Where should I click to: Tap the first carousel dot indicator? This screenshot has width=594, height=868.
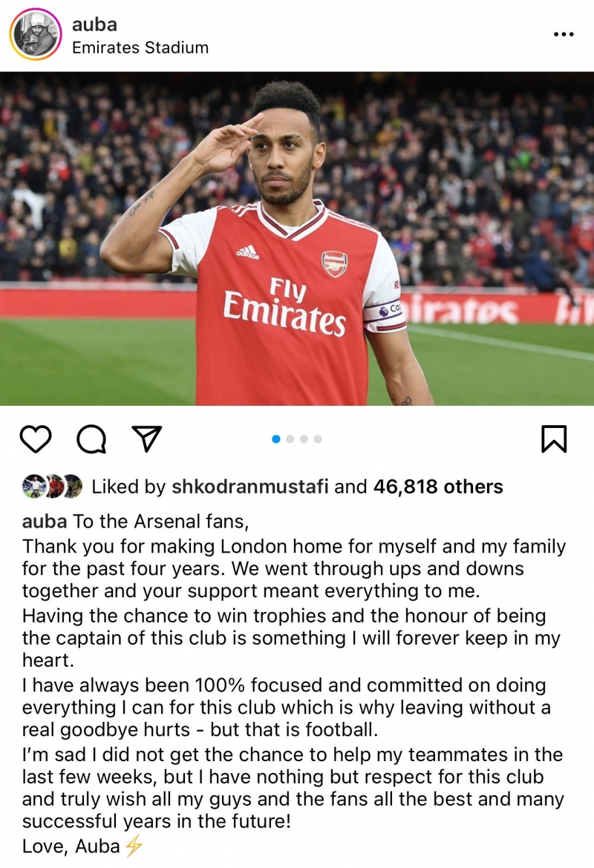276,439
